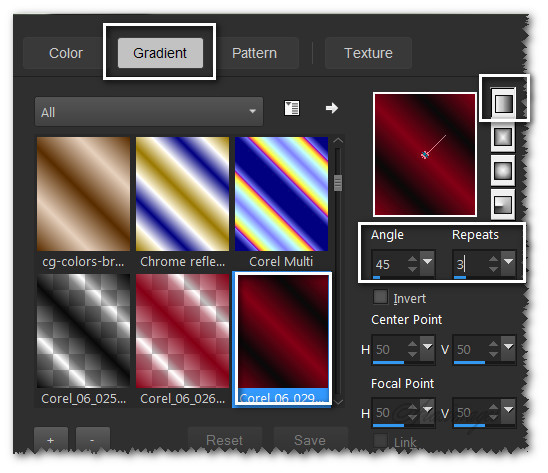548x473 pixels.
Task: Increase the Center Point H value
Action: pyautogui.click(x=413, y=344)
